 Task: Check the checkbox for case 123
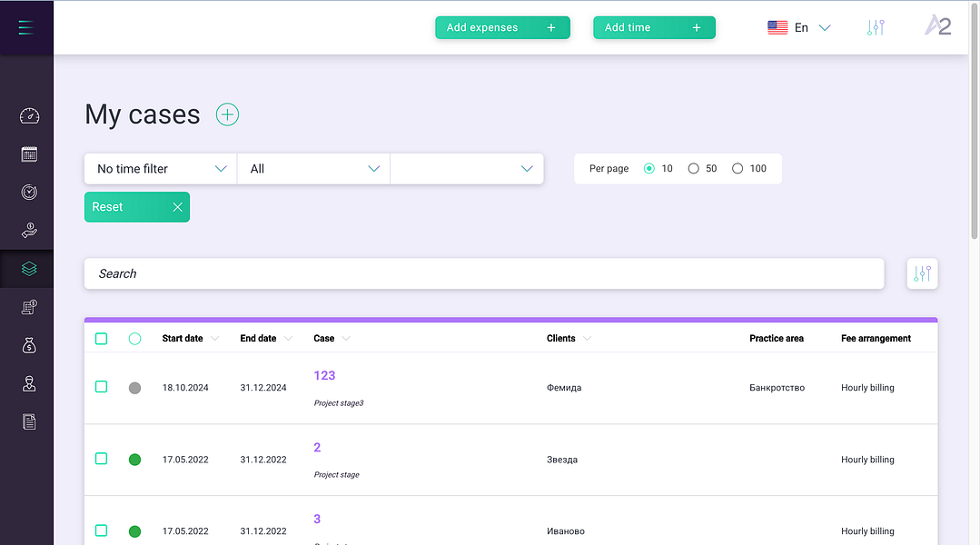101,387
